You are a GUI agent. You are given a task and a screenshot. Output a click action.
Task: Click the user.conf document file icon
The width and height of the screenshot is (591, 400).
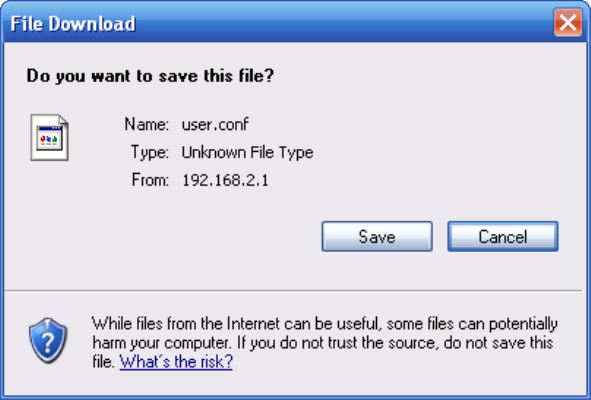tap(49, 138)
